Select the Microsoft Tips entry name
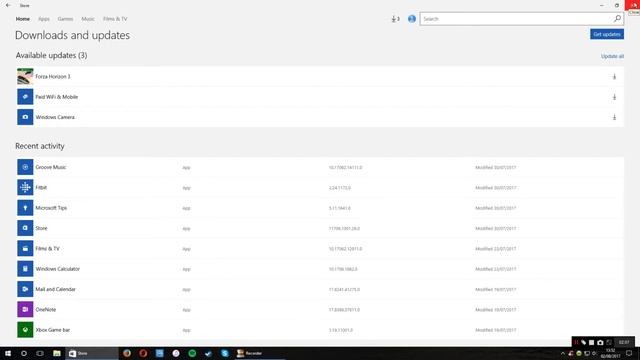 [51, 208]
